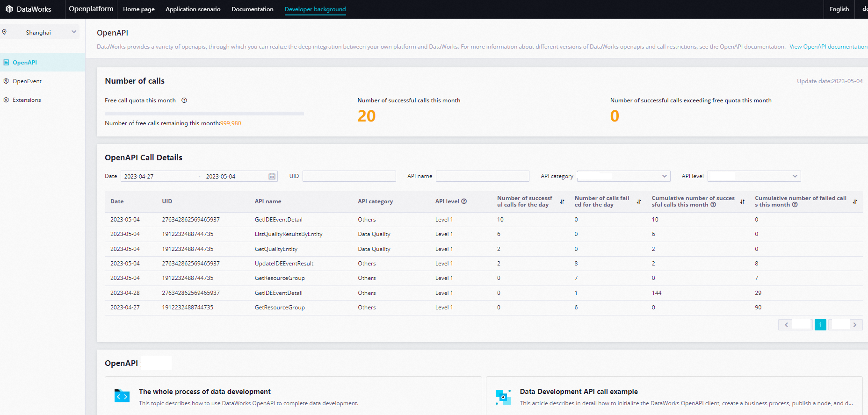
Task: Open the Home page menu
Action: [x=139, y=9]
